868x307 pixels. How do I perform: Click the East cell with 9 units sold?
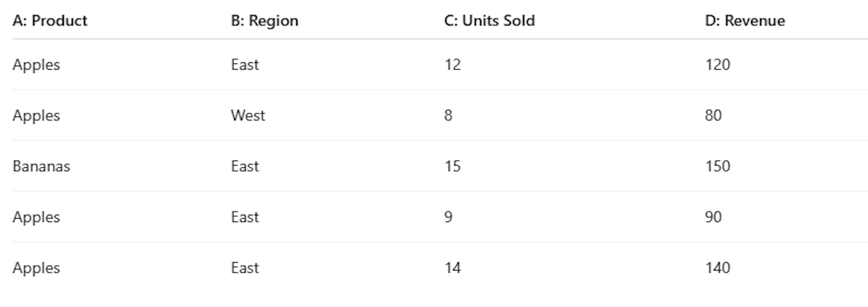coord(245,217)
